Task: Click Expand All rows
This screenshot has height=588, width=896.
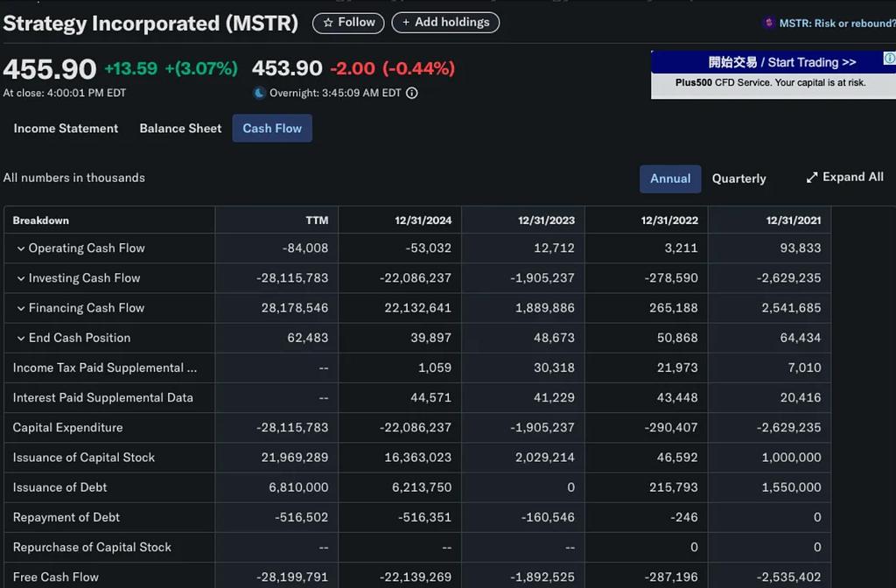Action: point(844,178)
